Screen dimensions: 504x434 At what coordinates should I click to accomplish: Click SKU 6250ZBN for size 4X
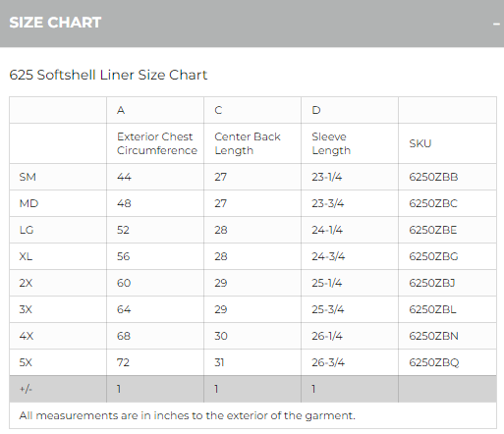pyautogui.click(x=433, y=336)
